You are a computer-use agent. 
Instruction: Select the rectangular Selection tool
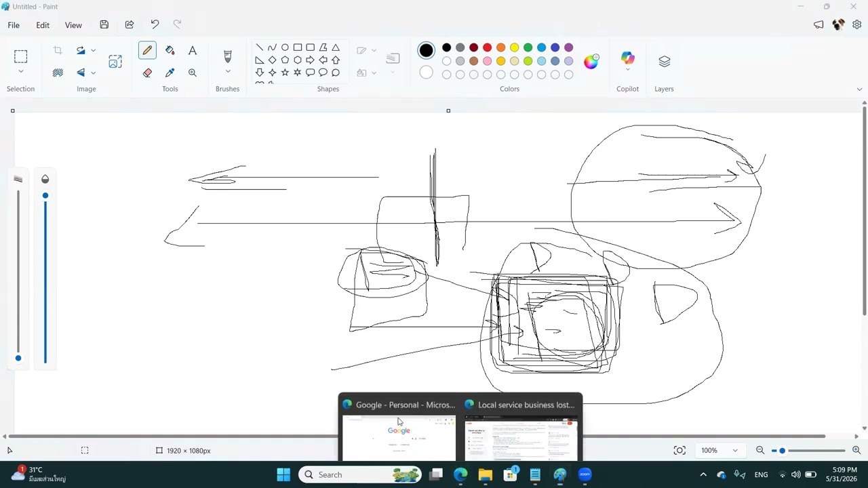point(20,56)
